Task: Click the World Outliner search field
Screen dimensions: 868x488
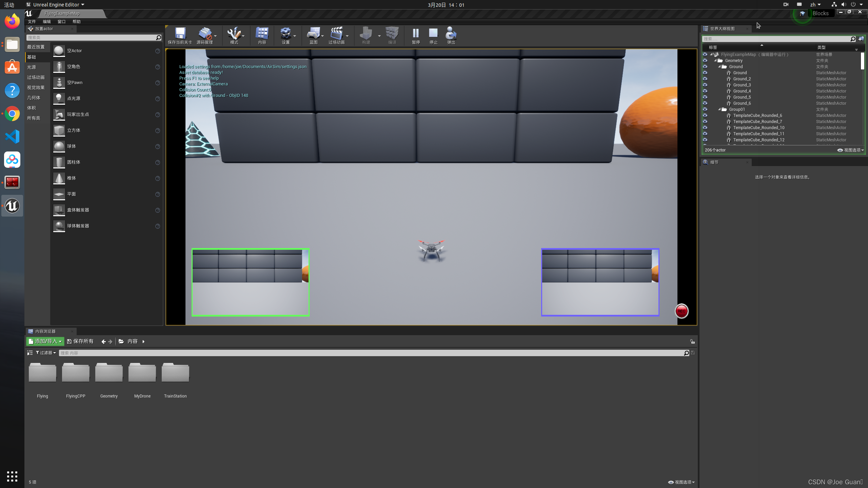Action: [776, 39]
